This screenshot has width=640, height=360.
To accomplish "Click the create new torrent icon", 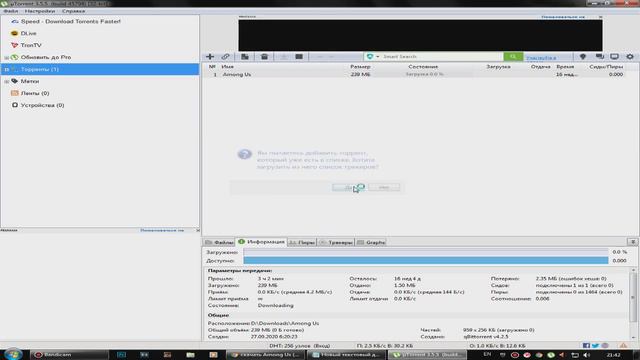I will [244, 56].
